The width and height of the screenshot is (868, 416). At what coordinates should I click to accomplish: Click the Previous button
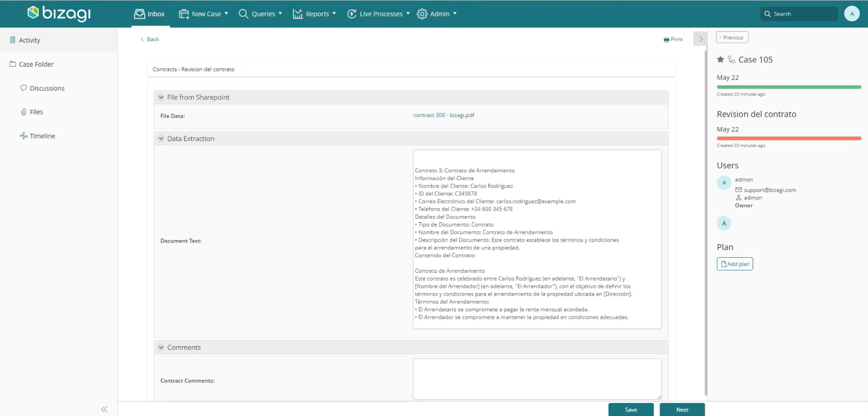[x=732, y=37]
